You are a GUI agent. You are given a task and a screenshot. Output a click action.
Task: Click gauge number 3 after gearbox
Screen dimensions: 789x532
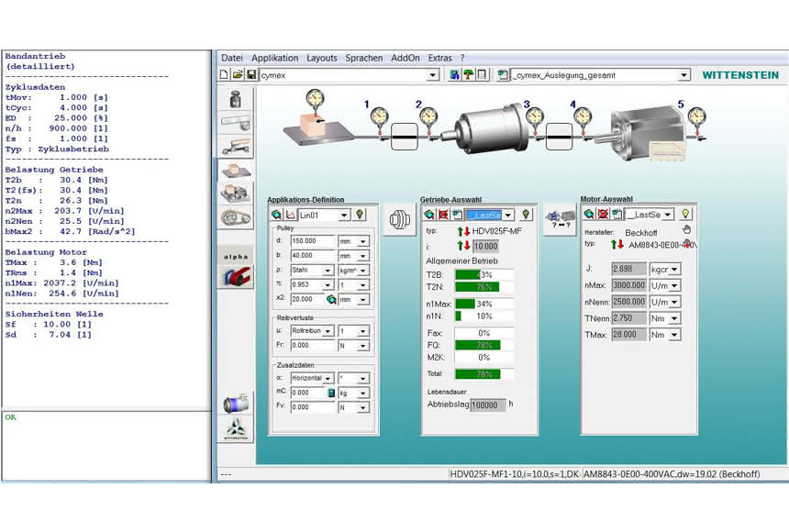[534, 118]
